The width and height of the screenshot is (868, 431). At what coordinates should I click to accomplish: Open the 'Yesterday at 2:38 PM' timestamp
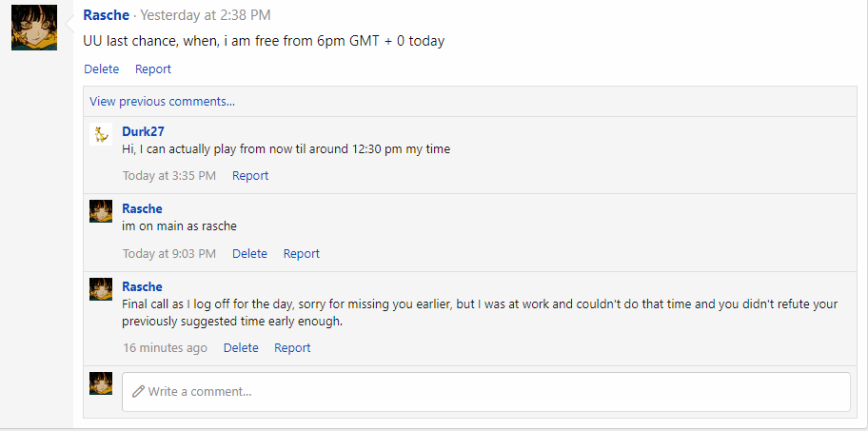click(206, 15)
